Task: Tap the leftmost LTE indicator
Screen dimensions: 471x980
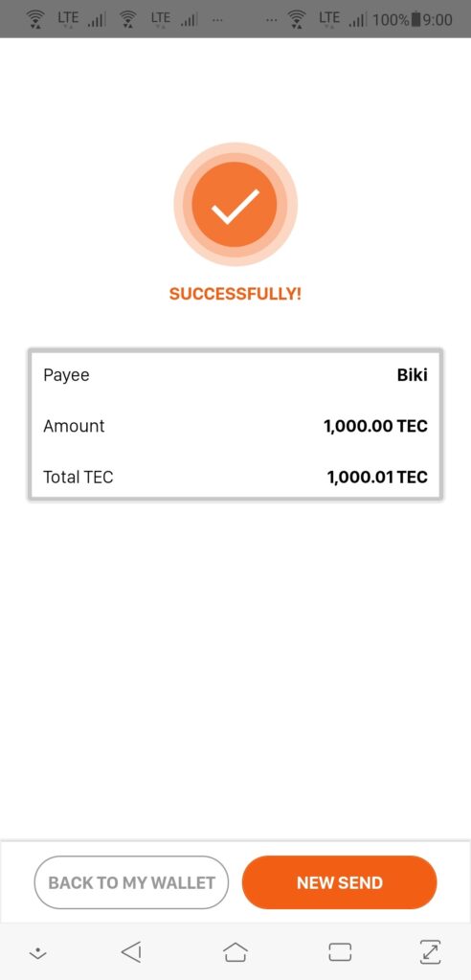Action: click(x=68, y=19)
